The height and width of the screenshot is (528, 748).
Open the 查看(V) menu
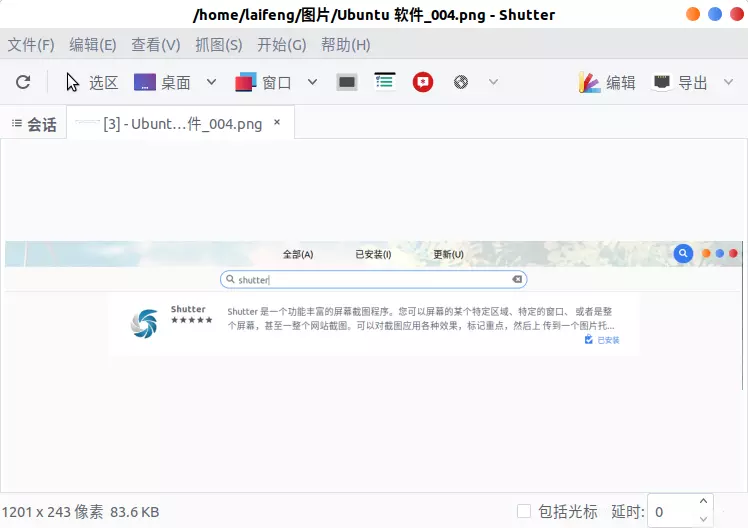(x=156, y=45)
